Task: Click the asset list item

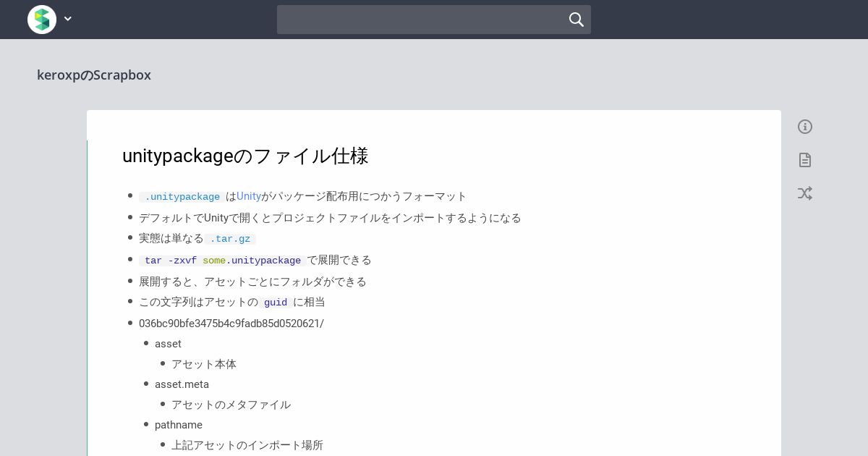Action: tap(168, 344)
